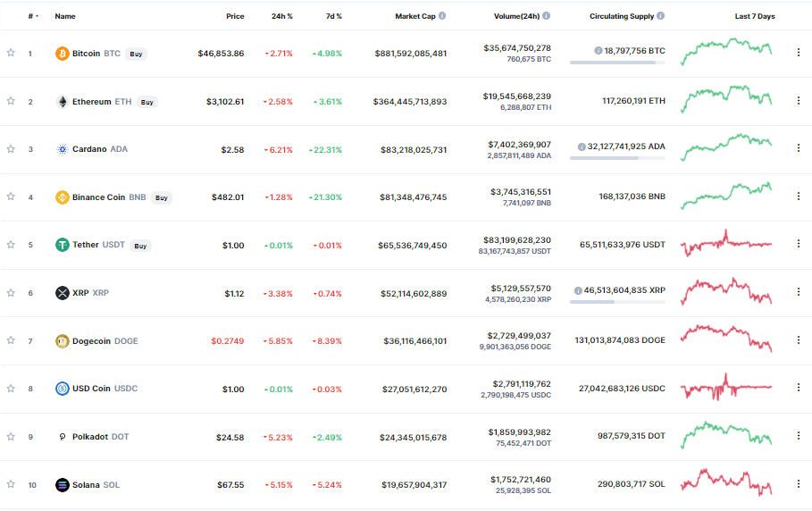Sort by Last 7 Days column header
Image resolution: width=812 pixels, height=511 pixels.
click(x=755, y=16)
